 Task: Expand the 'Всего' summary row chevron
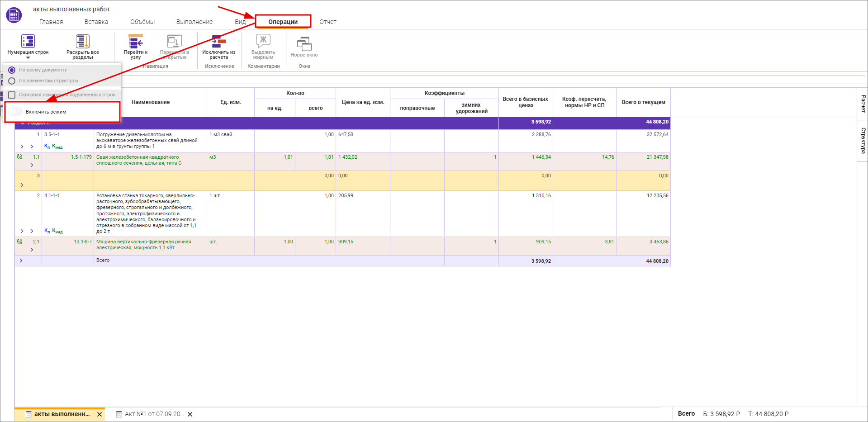[x=21, y=261]
